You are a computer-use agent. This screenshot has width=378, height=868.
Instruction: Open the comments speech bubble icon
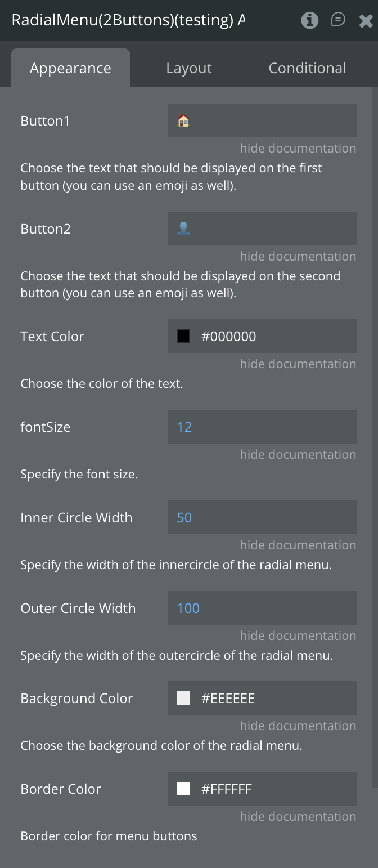click(x=338, y=20)
